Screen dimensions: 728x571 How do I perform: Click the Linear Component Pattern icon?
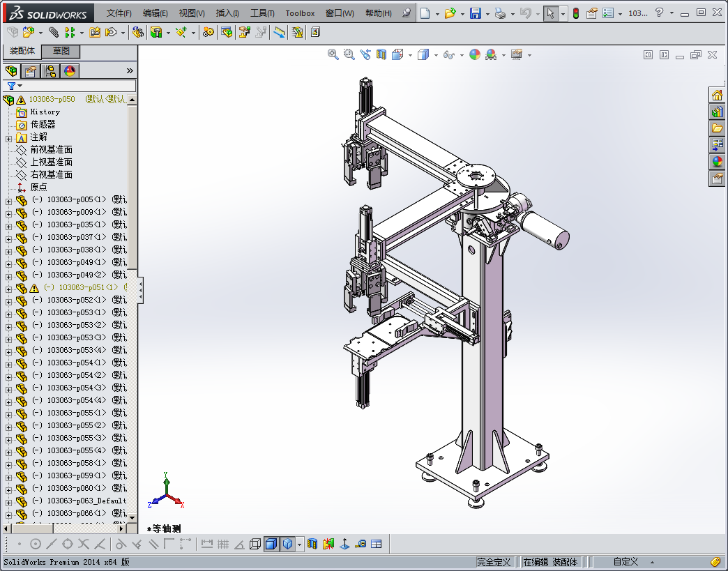[x=70, y=32]
